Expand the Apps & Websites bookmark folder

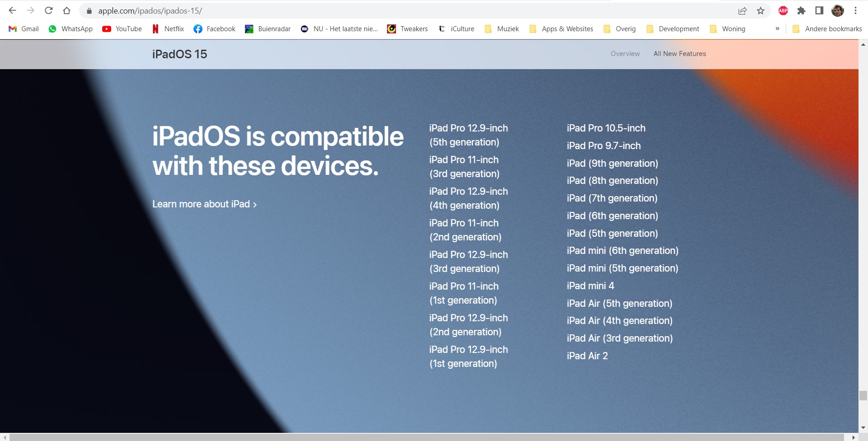pyautogui.click(x=561, y=29)
